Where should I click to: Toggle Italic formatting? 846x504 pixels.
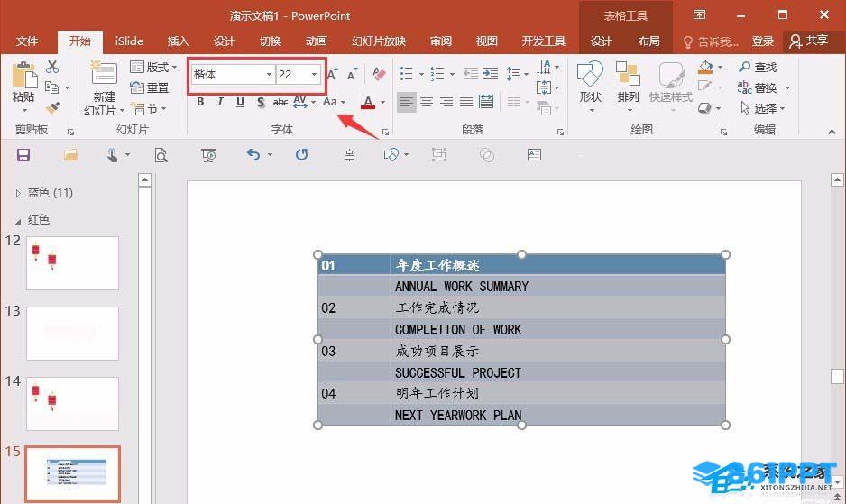tap(220, 102)
